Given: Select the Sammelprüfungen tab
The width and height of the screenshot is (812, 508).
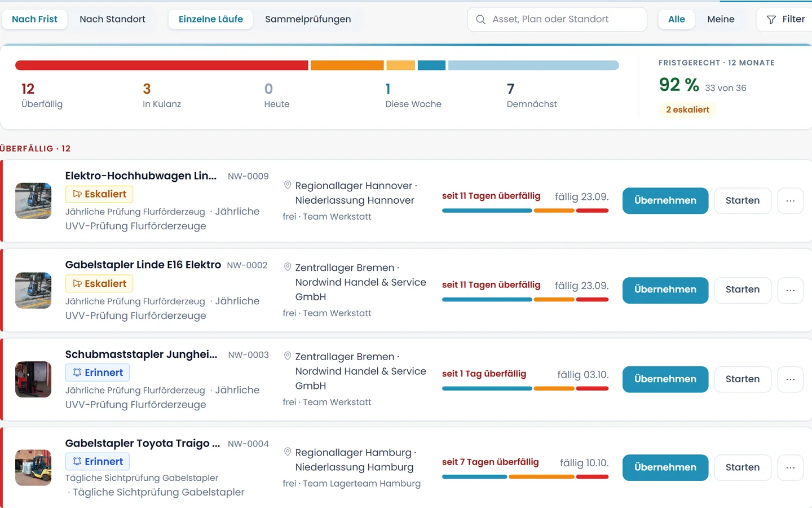Looking at the screenshot, I should point(308,19).
